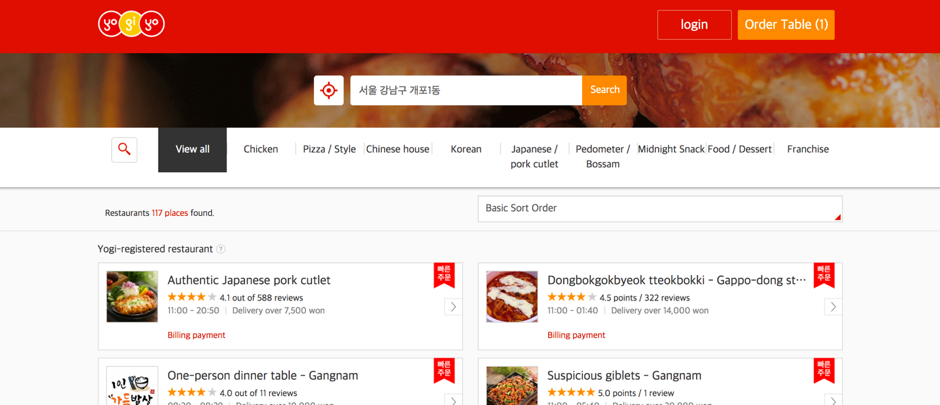Click the ribbon badge on Dongbokgokbyeok tteokbokki
940x405 pixels.
click(824, 274)
